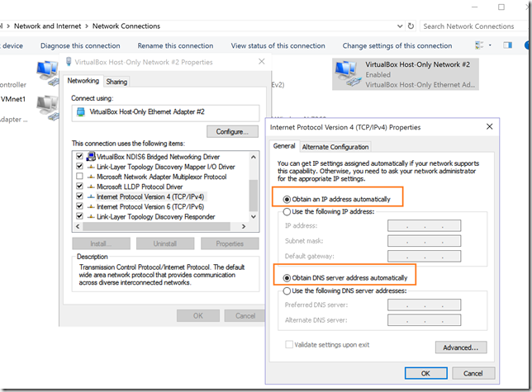Select Obtain DNS server address automatically
Viewport: 532px width, 392px height.
(x=287, y=278)
